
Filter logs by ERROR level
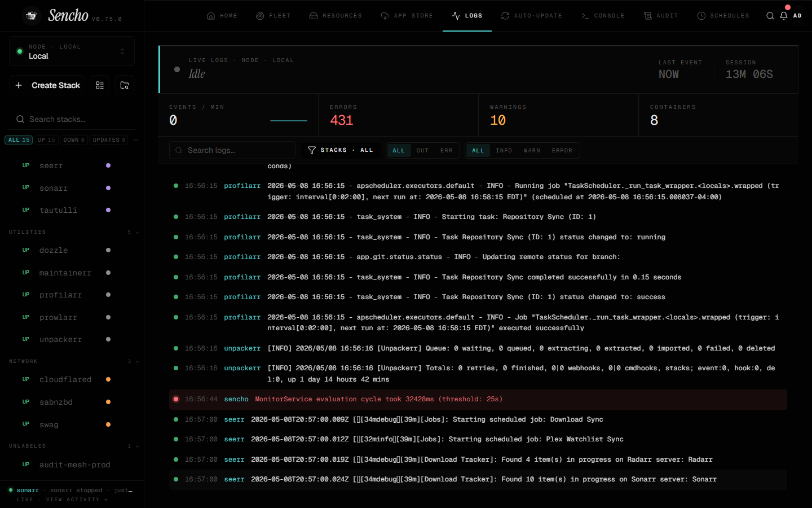point(562,151)
